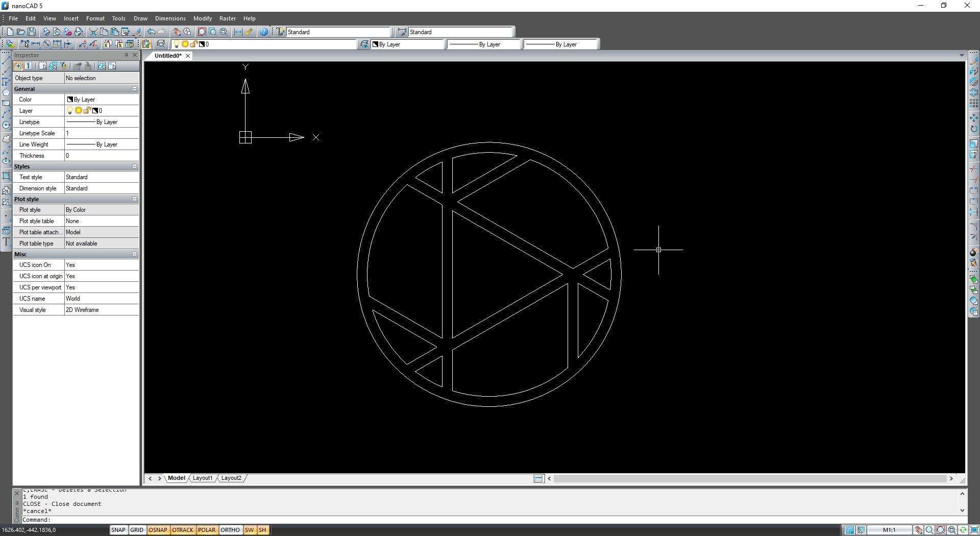Toggle SW lineweight display button

pos(249,530)
